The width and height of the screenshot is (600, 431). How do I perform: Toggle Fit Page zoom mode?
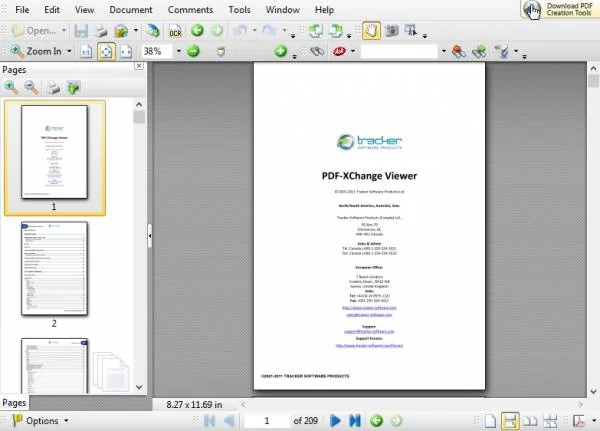tap(106, 51)
